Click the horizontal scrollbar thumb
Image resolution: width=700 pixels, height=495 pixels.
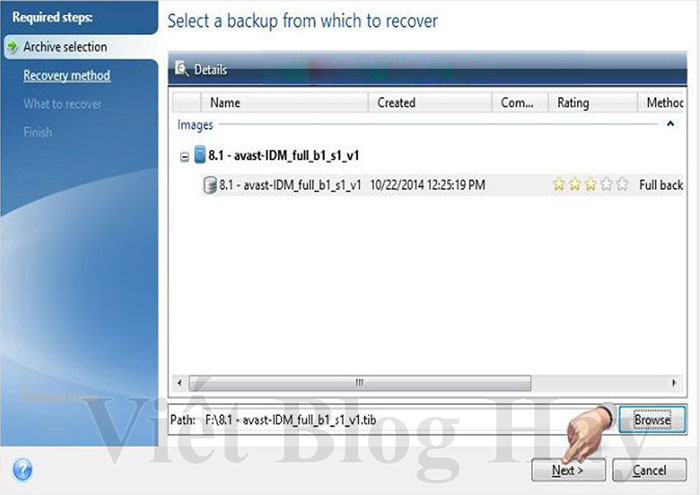[360, 383]
